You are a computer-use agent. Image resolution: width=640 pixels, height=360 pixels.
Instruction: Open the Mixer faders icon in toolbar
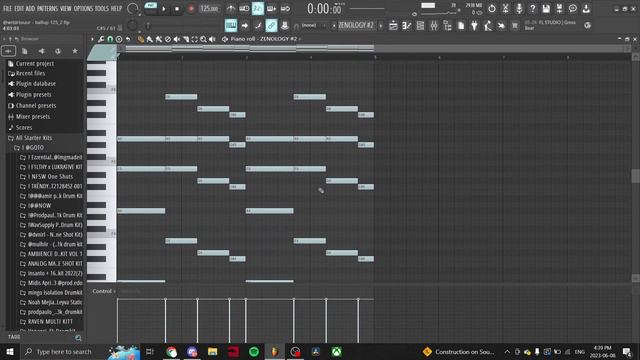click(x=433, y=26)
